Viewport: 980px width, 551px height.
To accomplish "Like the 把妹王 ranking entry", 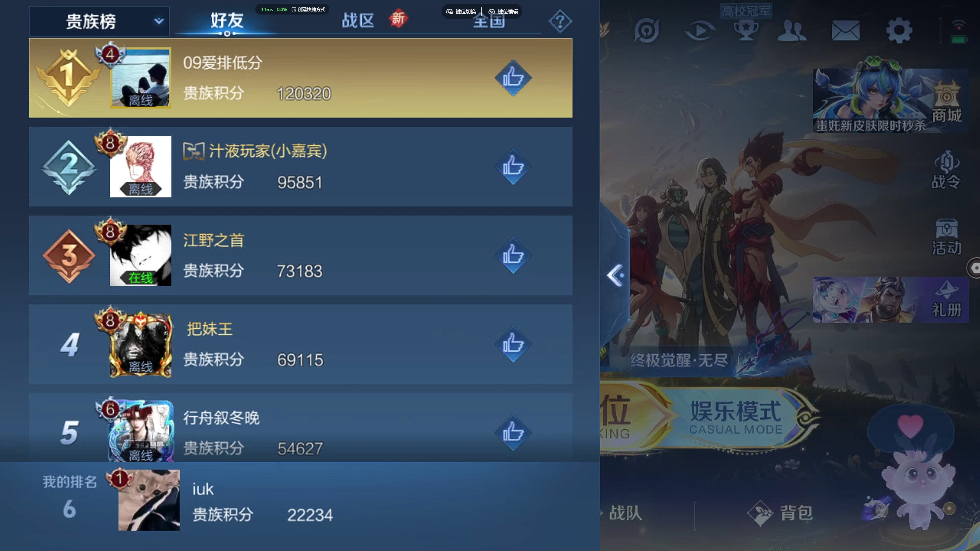I will [513, 344].
